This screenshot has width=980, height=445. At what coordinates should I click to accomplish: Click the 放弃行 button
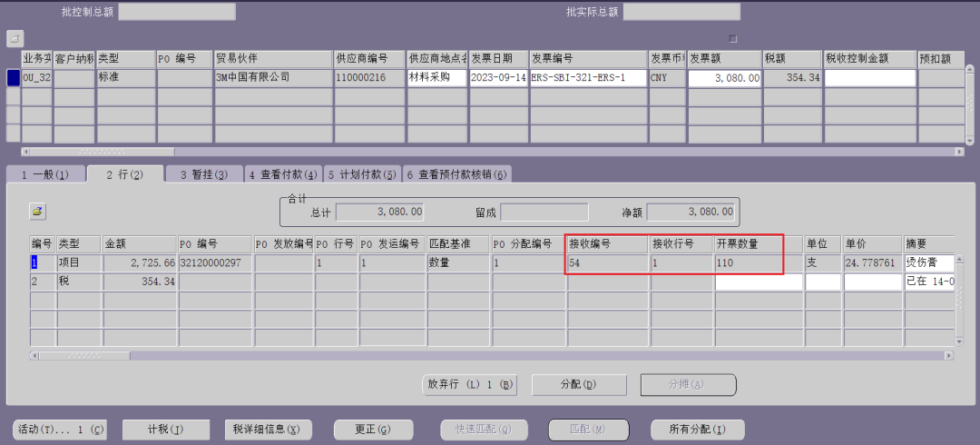coord(469,384)
